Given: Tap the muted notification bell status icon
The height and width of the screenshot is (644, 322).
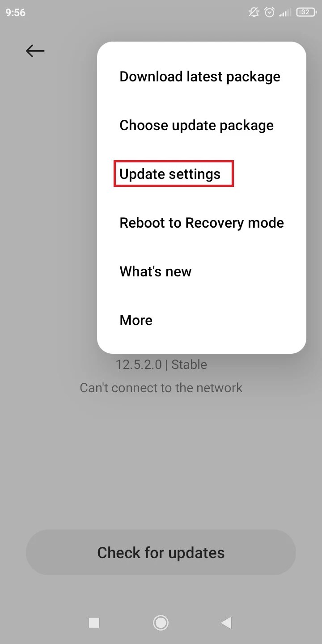Looking at the screenshot, I should 254,13.
